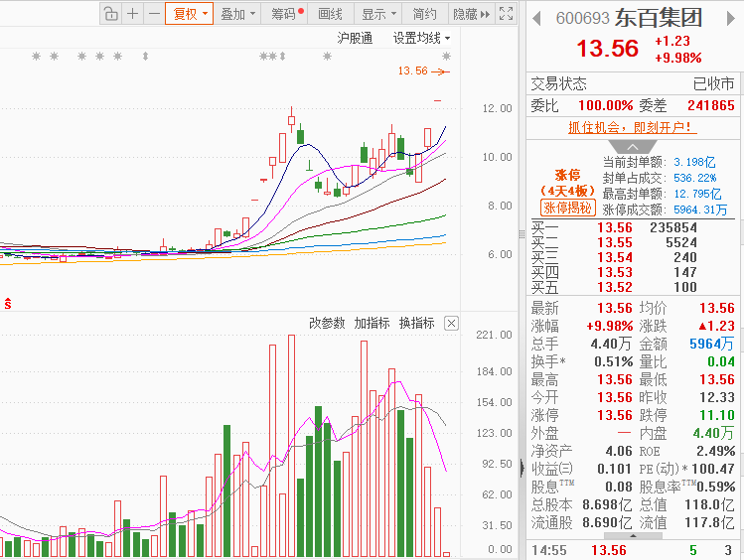Zoom out with the minus icon
Screen dimensions: 744x560
click(154, 14)
